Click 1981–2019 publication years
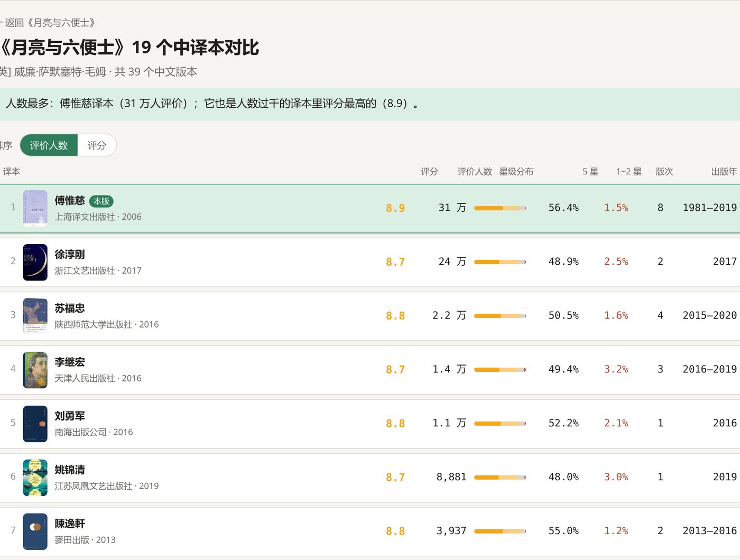The width and height of the screenshot is (740, 560). click(x=710, y=208)
